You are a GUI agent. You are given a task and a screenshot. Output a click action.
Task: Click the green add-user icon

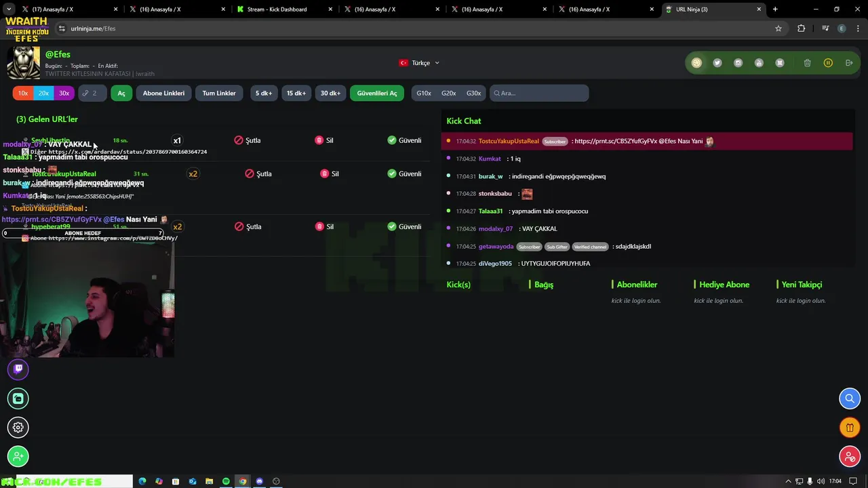pyautogui.click(x=18, y=456)
